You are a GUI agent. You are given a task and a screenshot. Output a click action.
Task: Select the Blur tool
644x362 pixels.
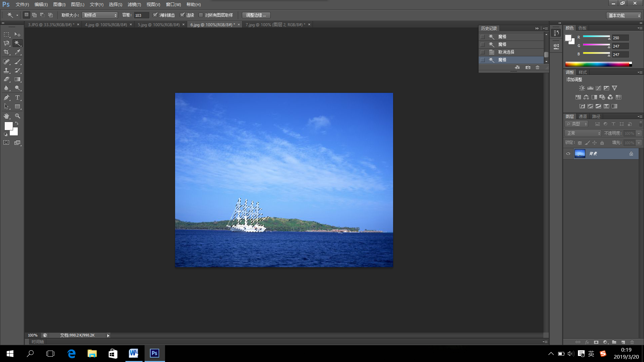point(6,88)
